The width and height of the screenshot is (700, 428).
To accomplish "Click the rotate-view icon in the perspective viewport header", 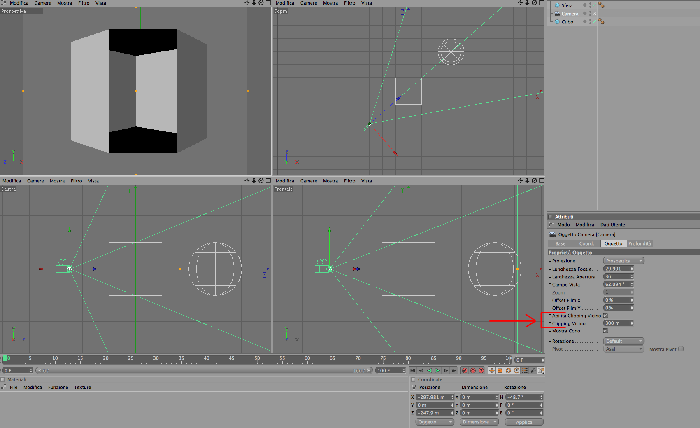I will [x=261, y=3].
